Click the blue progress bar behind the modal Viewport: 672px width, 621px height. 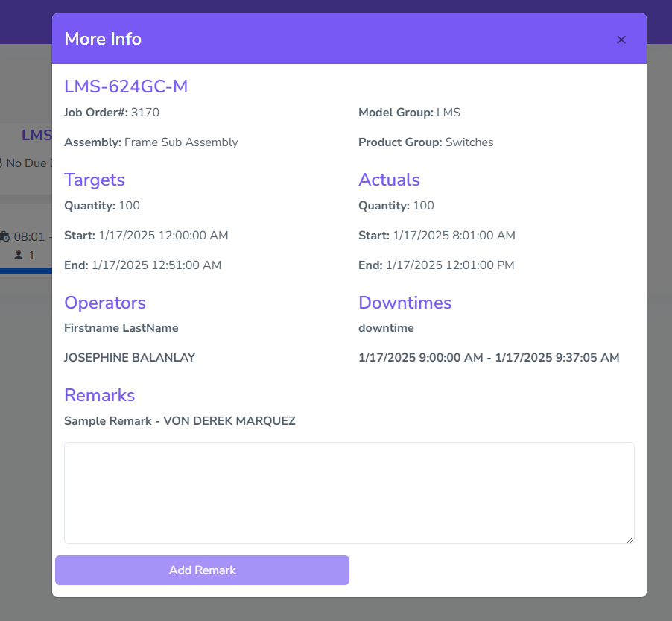pos(24,271)
